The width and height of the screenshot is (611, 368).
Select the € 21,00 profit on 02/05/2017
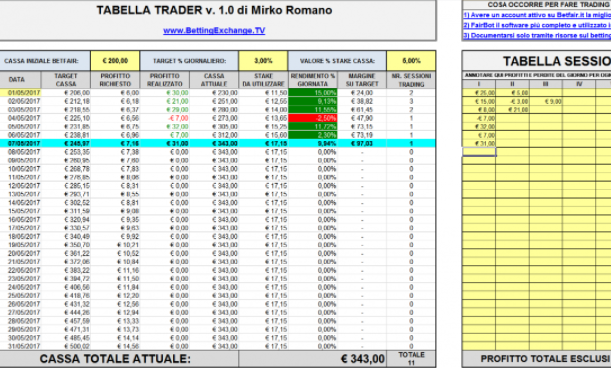(164, 101)
